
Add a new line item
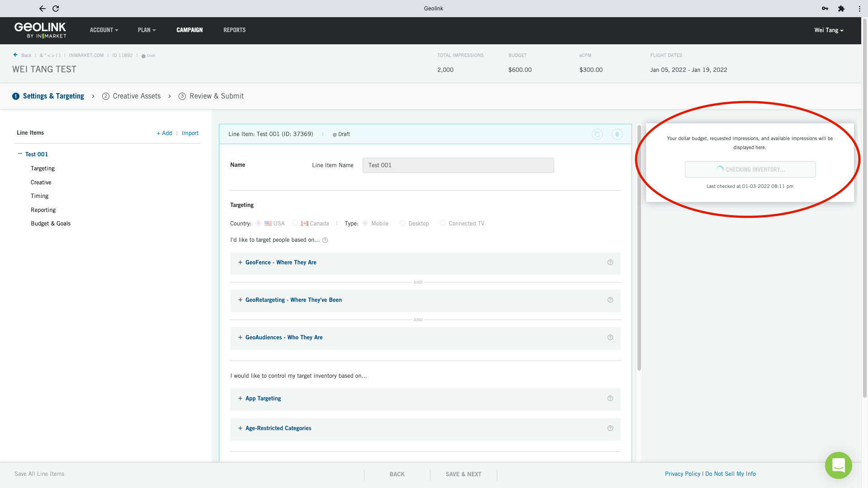(x=164, y=133)
